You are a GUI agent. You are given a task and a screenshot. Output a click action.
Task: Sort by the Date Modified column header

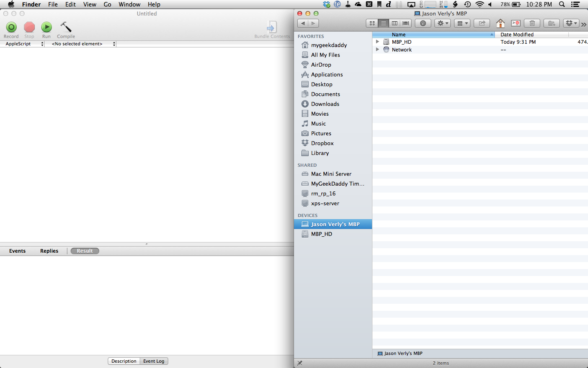pos(532,35)
